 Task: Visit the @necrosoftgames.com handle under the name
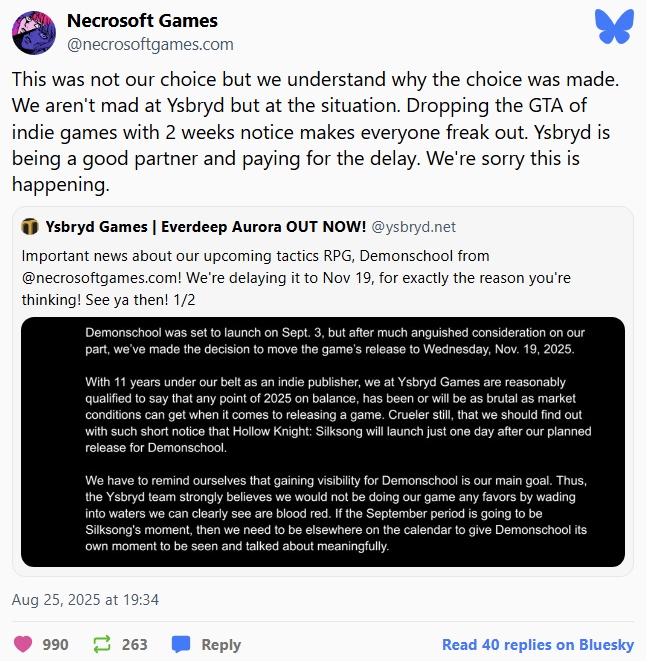click(x=149, y=44)
